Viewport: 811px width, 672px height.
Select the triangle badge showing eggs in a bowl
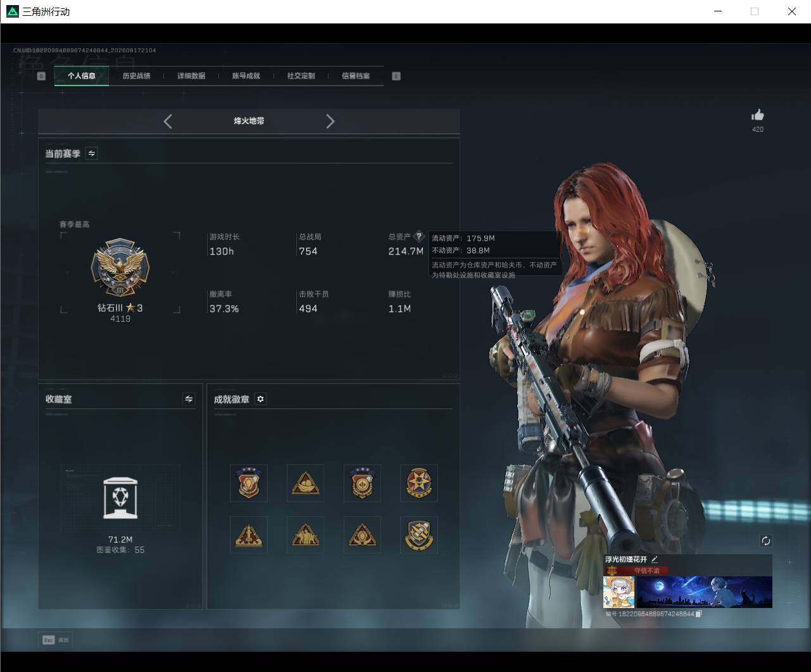pyautogui.click(x=305, y=483)
